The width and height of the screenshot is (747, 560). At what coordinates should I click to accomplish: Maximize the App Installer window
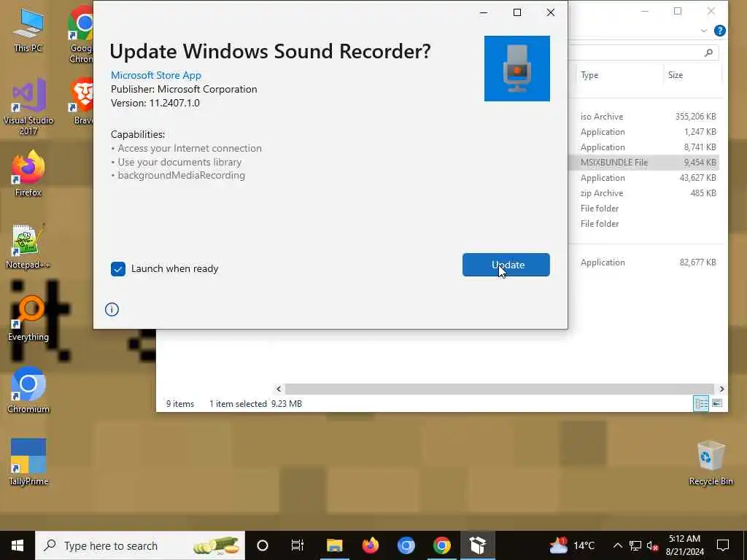[x=517, y=12]
